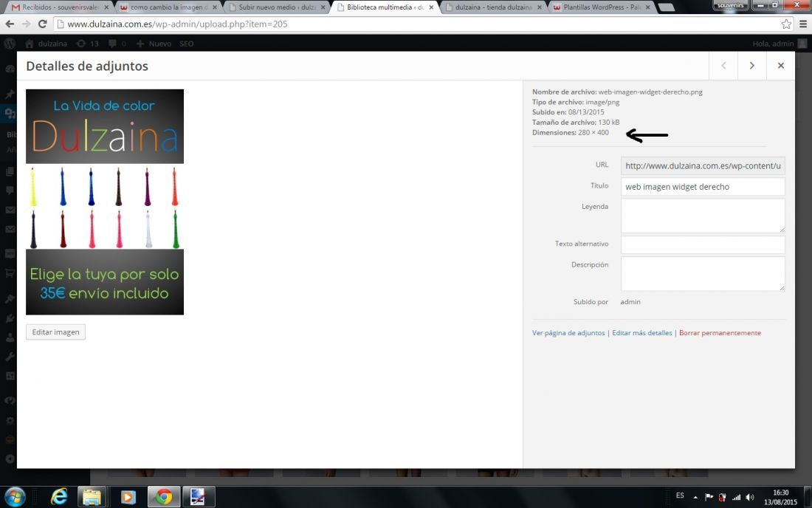Viewport: 812px width, 508px height.
Task: Click the Texto alternativo field
Action: [x=703, y=244]
